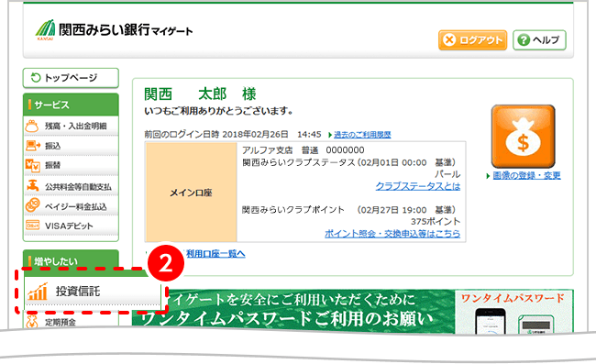Open VISAデビット menu item
The image size is (596, 364).
(x=71, y=226)
